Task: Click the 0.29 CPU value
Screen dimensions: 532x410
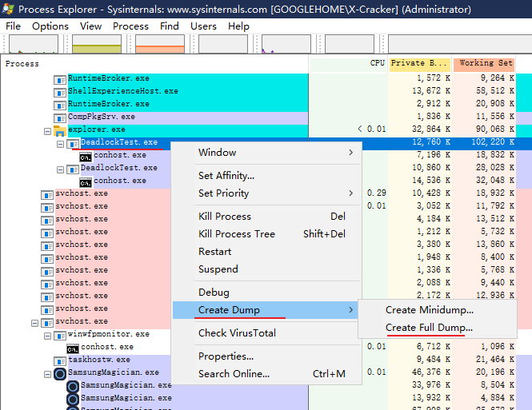Action: [377, 193]
